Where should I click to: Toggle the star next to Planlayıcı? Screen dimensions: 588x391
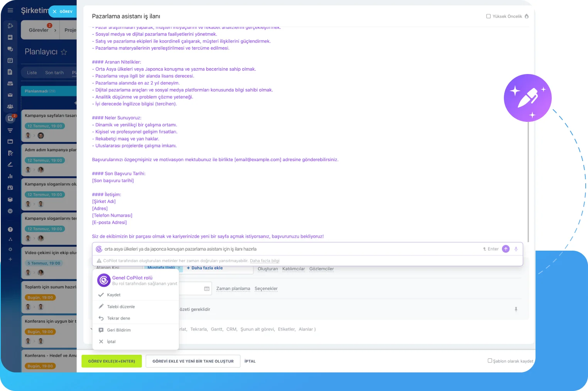click(64, 52)
